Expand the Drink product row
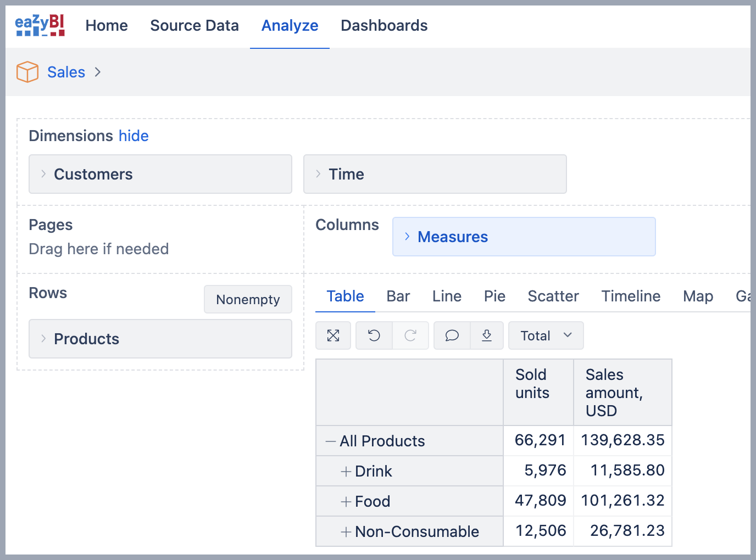Image resolution: width=756 pixels, height=560 pixels. tap(346, 471)
